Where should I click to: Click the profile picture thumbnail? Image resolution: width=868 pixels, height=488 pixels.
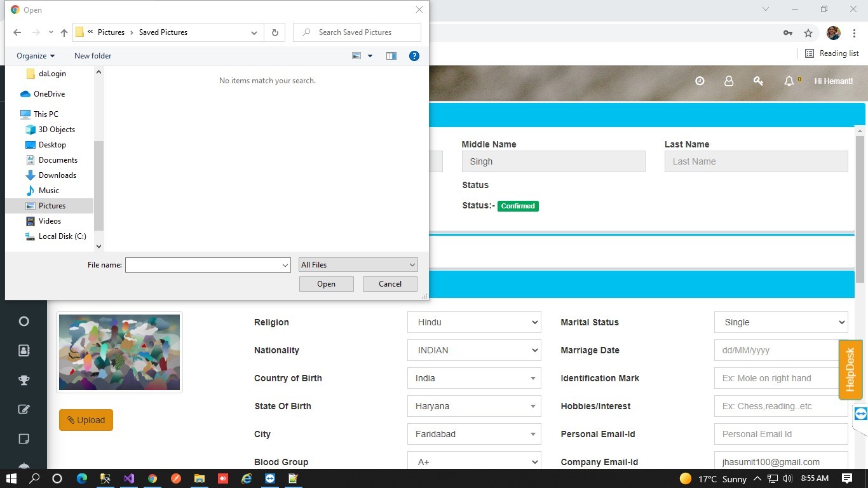click(x=119, y=352)
